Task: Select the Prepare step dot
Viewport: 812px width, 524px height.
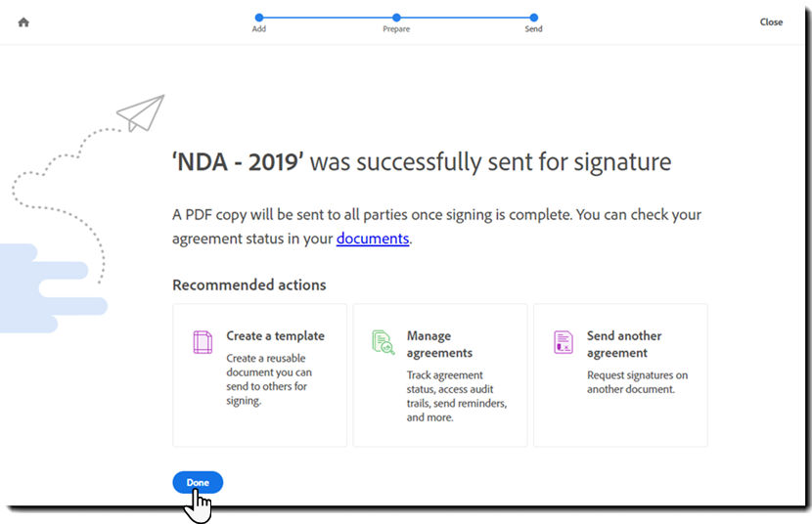Action: (x=396, y=17)
